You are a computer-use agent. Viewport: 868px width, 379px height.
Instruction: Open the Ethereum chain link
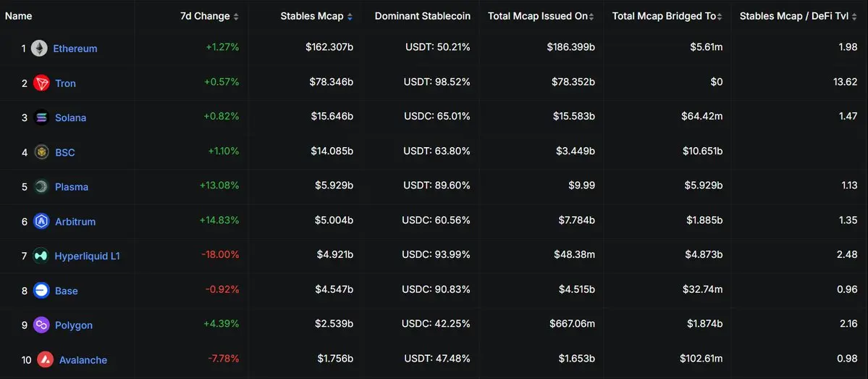(75, 49)
